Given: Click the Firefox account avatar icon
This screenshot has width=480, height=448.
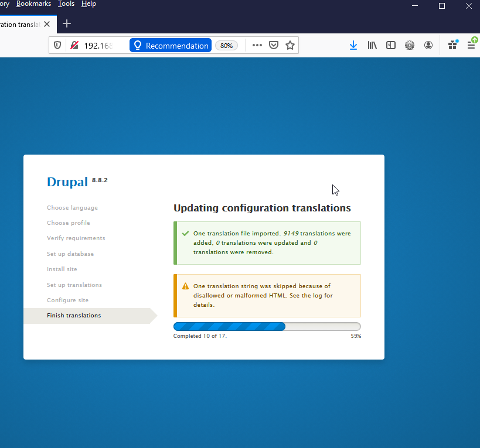Looking at the screenshot, I should click(x=428, y=45).
